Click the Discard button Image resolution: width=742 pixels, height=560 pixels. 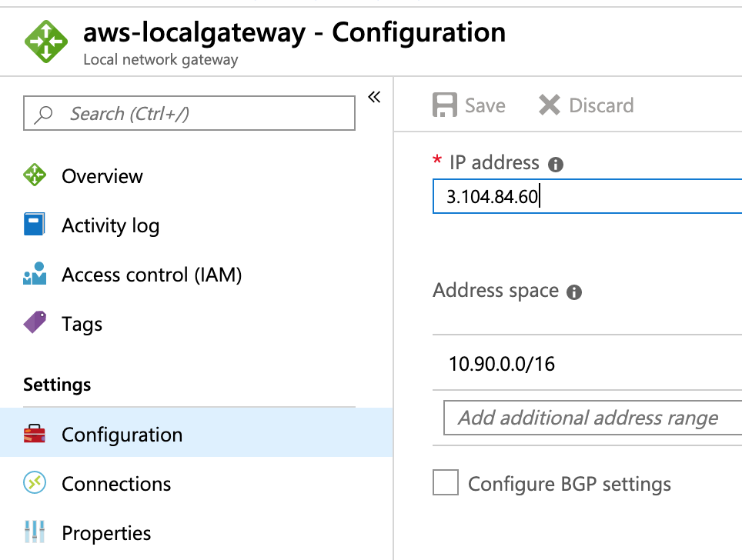pos(586,105)
